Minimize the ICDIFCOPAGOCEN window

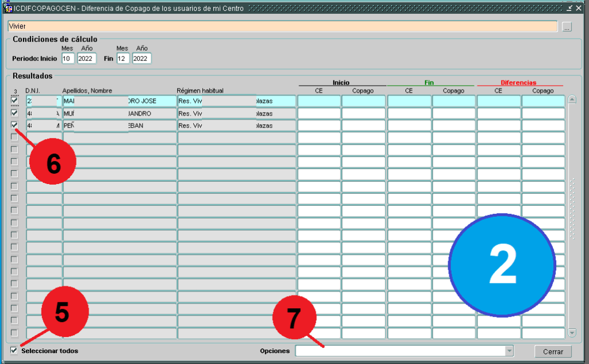click(x=569, y=9)
